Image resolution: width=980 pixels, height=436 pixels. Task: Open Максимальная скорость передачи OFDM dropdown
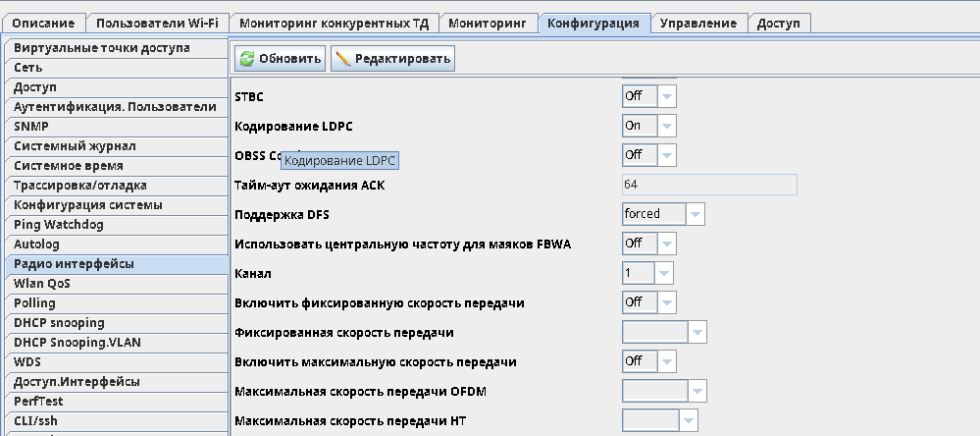tap(696, 392)
